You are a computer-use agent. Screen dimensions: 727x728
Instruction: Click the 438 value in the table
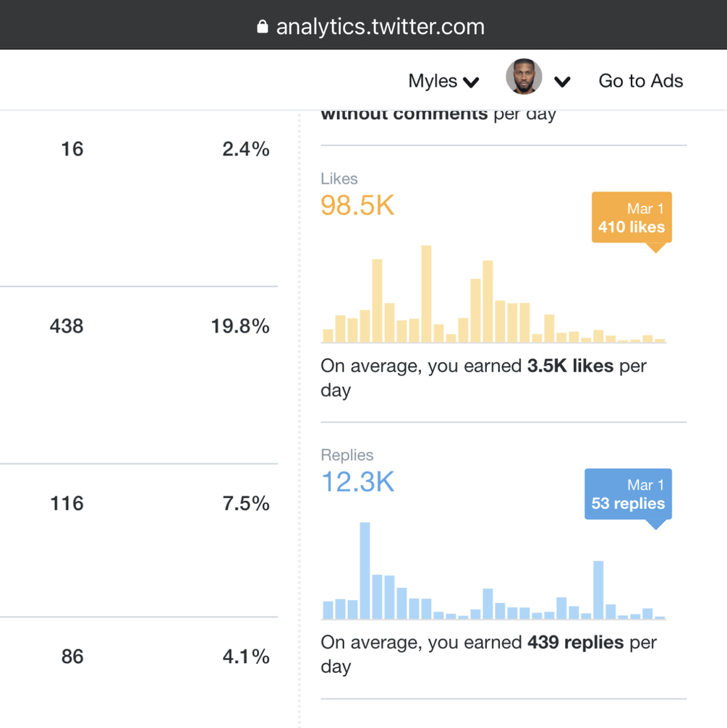coord(67,326)
